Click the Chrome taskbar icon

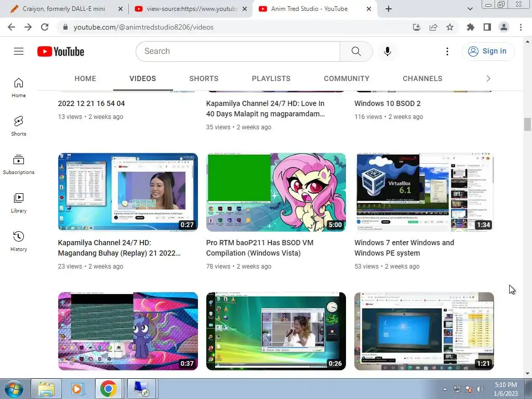(108, 389)
